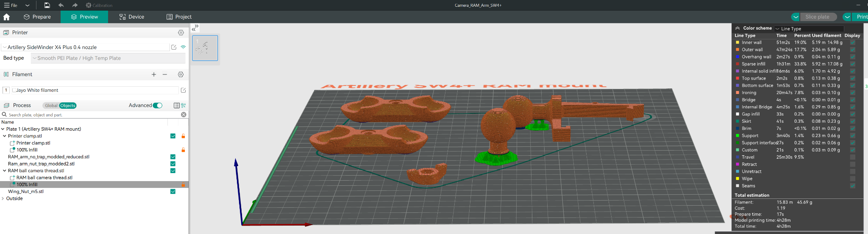Viewport: 868px width, 234px height.
Task: Click the Sparse infill color swatch
Action: pos(737,64)
